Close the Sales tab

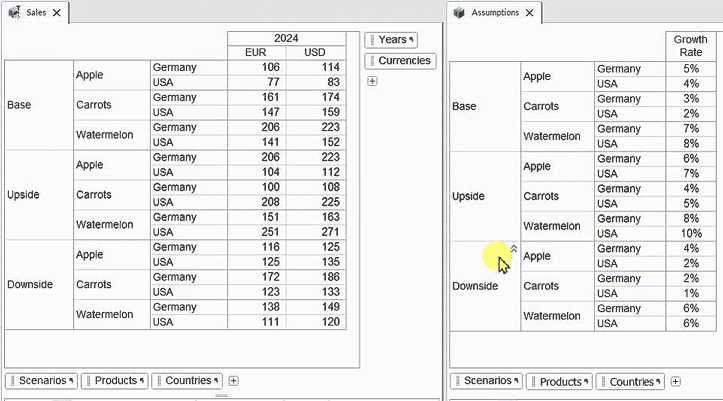pyautogui.click(x=57, y=13)
